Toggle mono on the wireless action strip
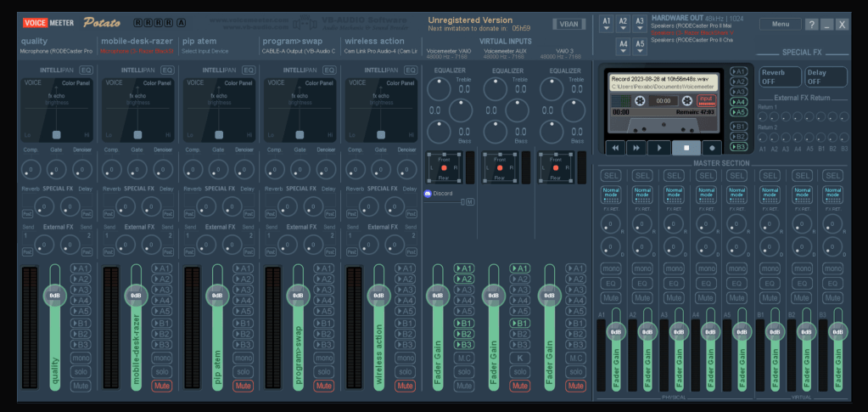 [405, 358]
